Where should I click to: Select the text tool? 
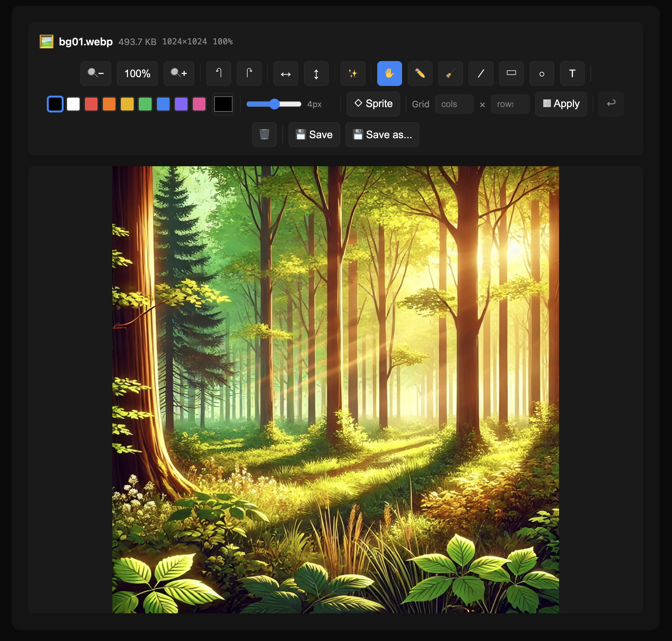(x=572, y=73)
